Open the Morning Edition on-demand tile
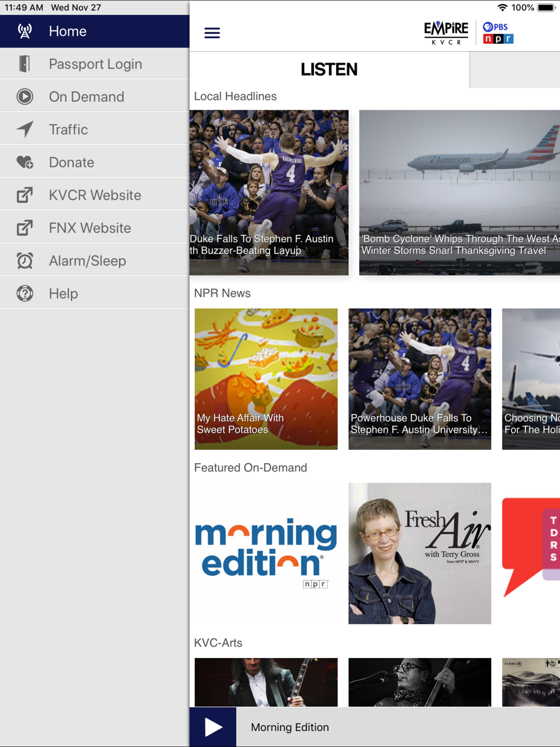 (266, 554)
